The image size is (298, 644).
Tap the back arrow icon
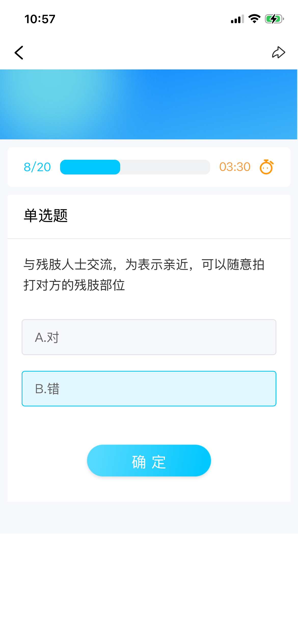tap(19, 53)
